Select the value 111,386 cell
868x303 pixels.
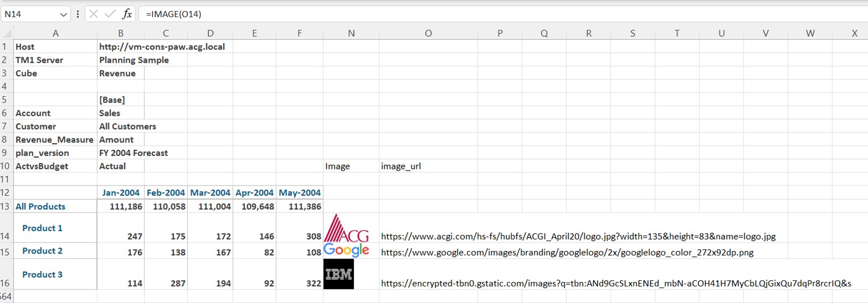300,207
